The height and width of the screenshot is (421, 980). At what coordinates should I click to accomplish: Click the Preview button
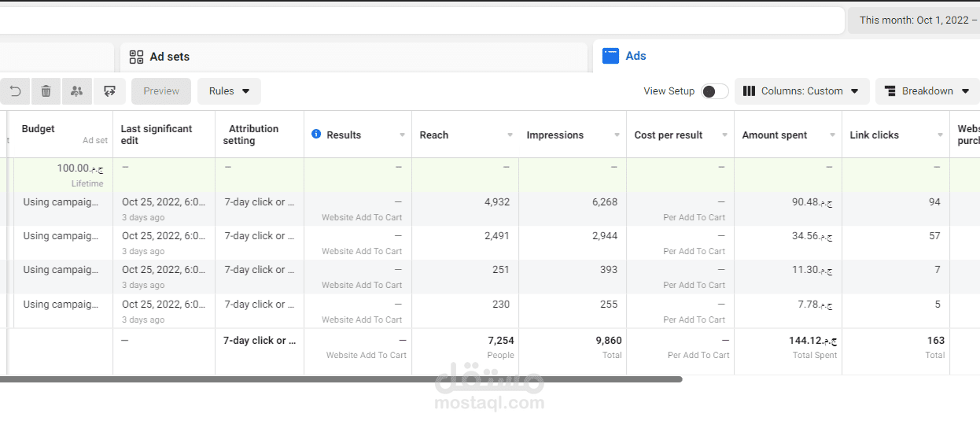click(x=161, y=91)
